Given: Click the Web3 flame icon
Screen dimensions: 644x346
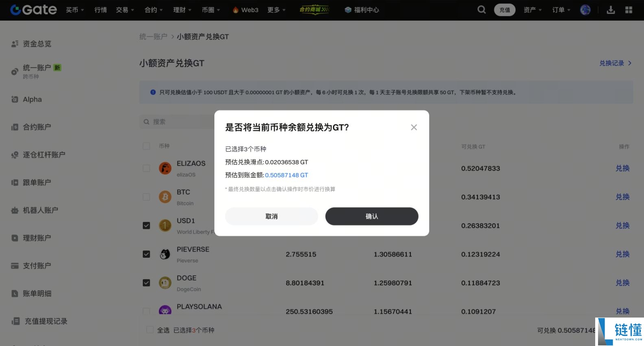Looking at the screenshot, I should 236,10.
